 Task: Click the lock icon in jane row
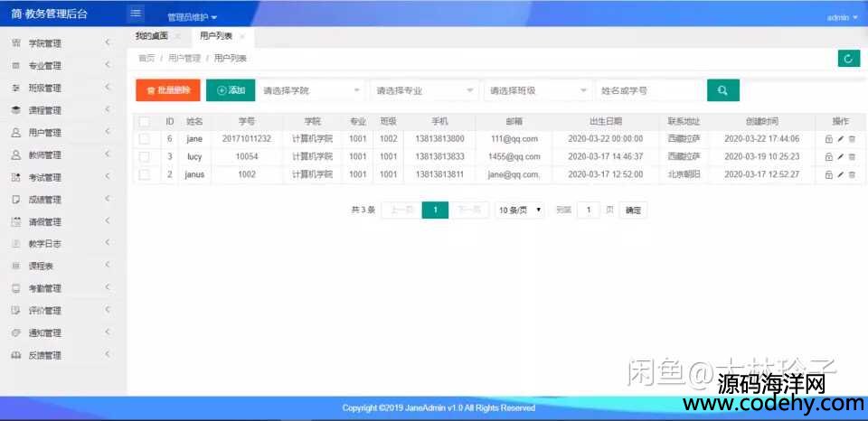(x=829, y=139)
